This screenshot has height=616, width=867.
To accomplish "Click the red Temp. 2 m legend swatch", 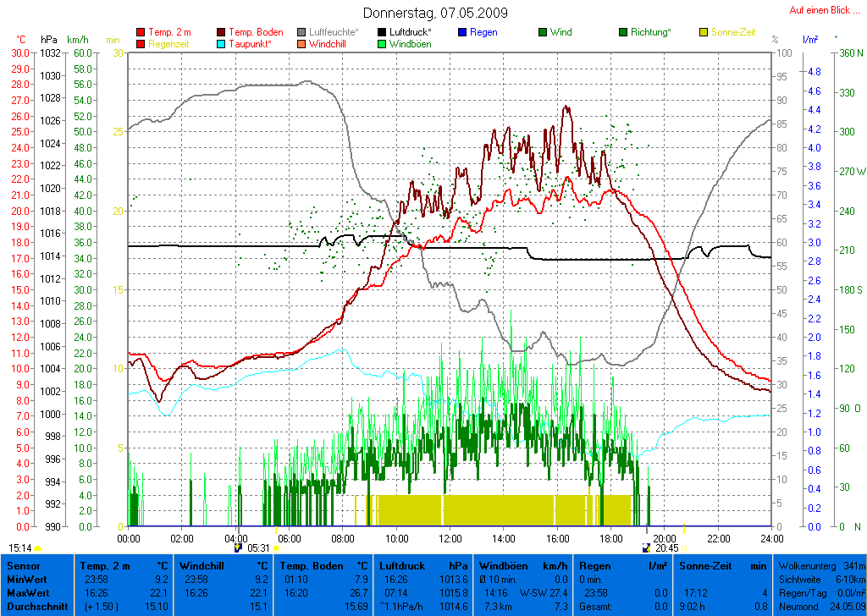I will (x=141, y=32).
